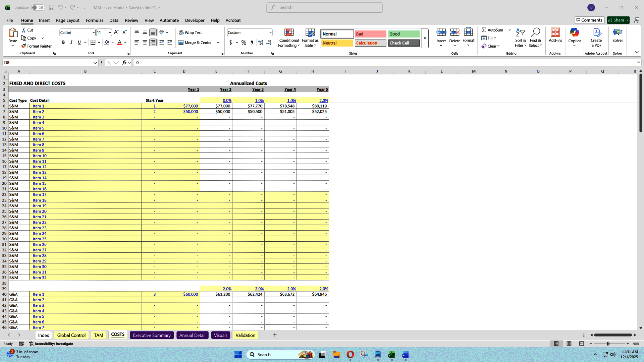Enable Wrap Text for the cell
This screenshot has width=644, height=362.
coord(190,32)
